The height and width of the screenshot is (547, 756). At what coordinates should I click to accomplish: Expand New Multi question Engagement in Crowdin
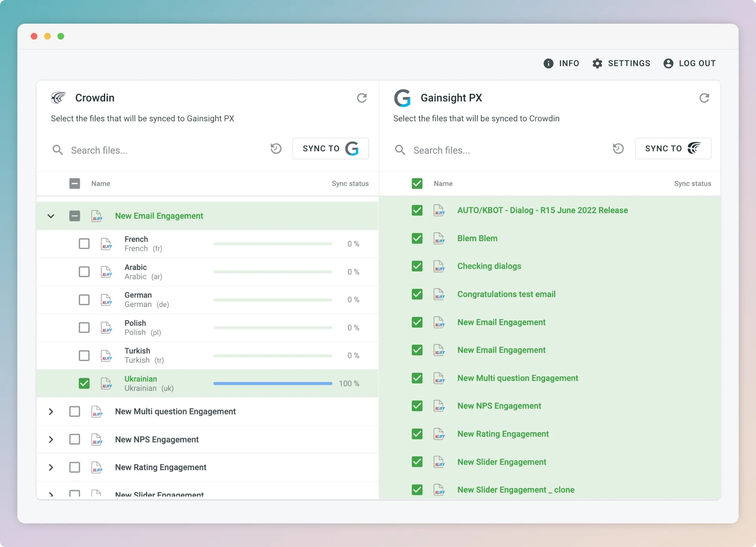[51, 411]
